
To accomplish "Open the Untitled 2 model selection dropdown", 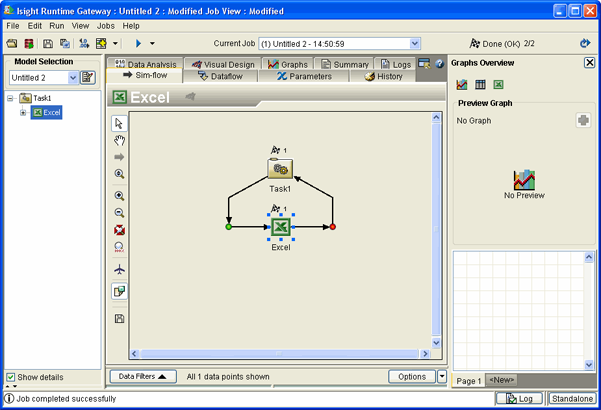I will (x=73, y=78).
